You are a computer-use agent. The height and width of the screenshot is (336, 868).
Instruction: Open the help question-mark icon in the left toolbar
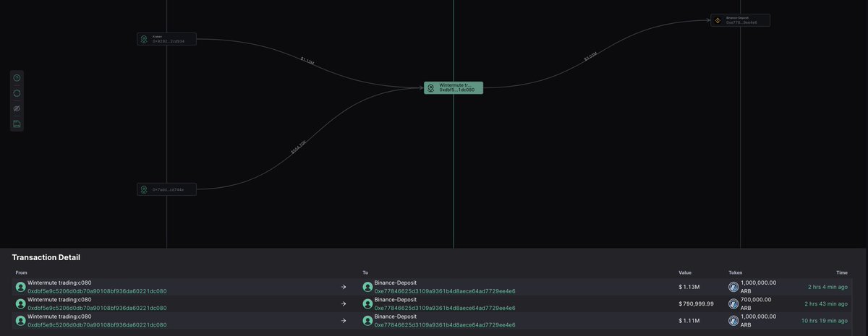(17, 78)
